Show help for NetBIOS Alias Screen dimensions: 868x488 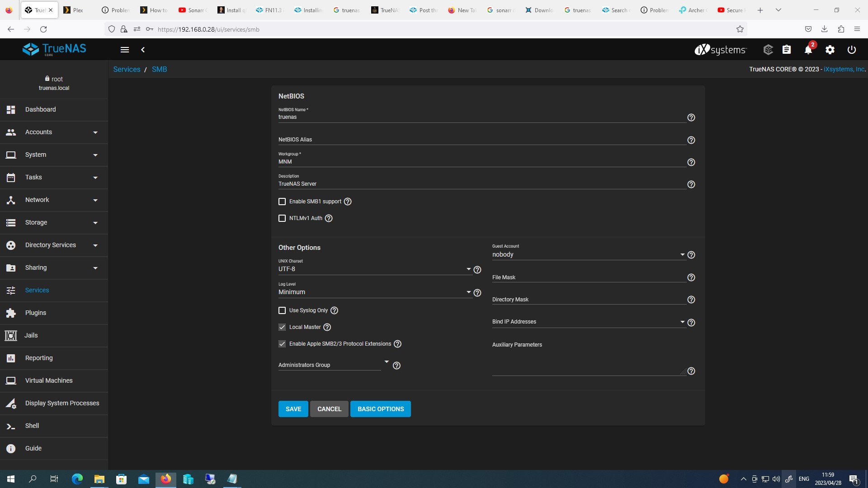tap(691, 140)
